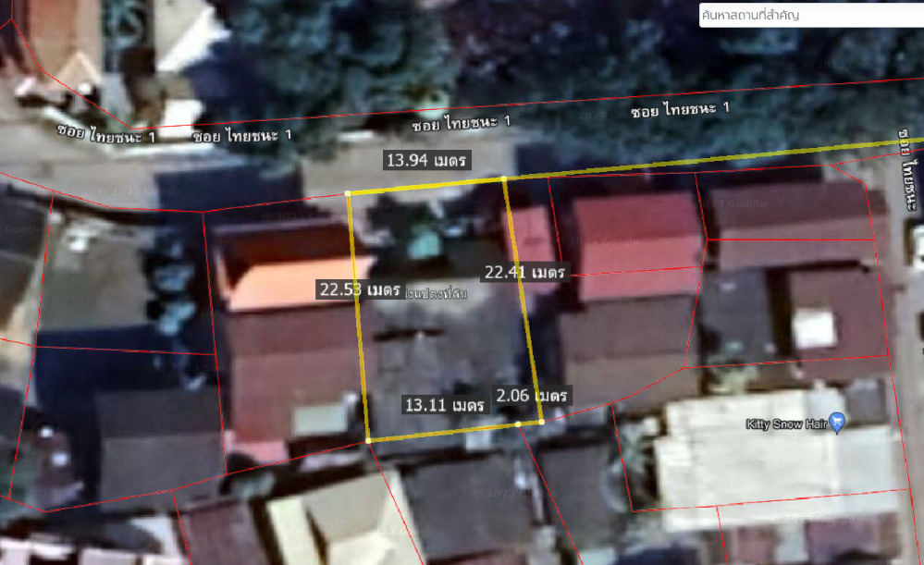Click the top-right vertex of the yellow parcel
This screenshot has width=924, height=565.
pyautogui.click(x=503, y=178)
